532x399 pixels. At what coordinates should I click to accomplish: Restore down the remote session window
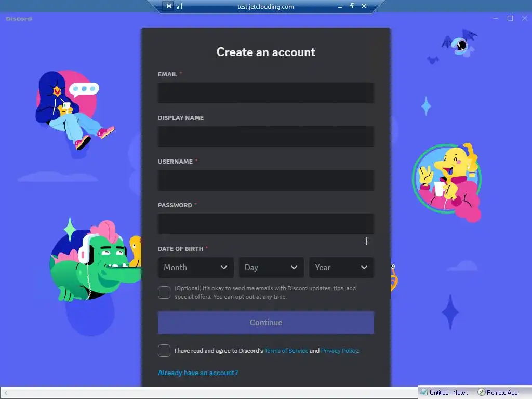click(x=352, y=6)
